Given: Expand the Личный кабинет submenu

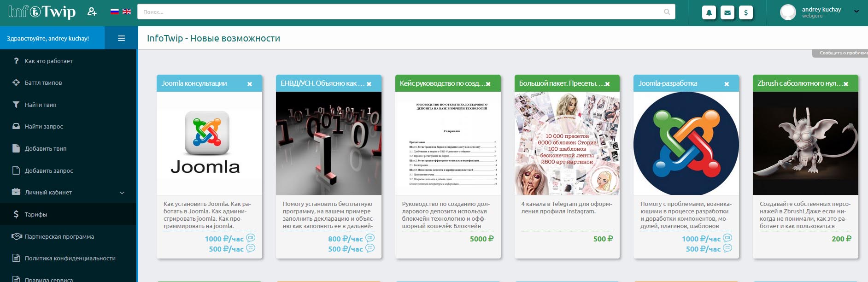Looking at the screenshot, I should pyautogui.click(x=122, y=193).
